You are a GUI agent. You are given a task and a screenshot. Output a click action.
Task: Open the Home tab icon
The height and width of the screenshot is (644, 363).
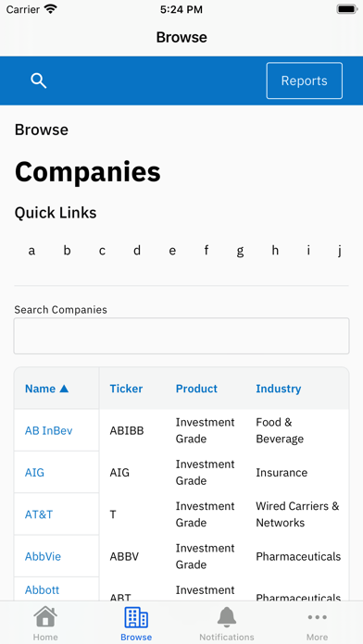[45, 617]
